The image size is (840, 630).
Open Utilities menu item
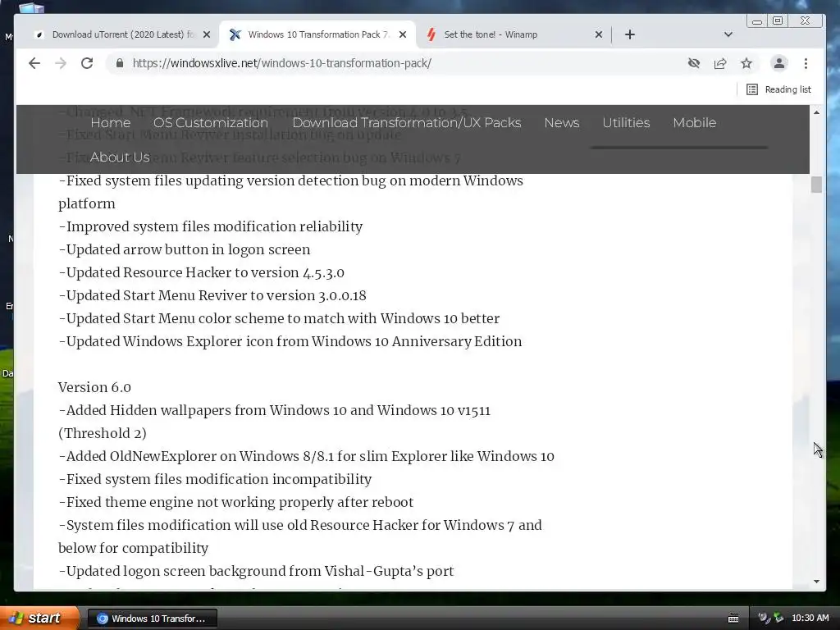pyautogui.click(x=626, y=123)
